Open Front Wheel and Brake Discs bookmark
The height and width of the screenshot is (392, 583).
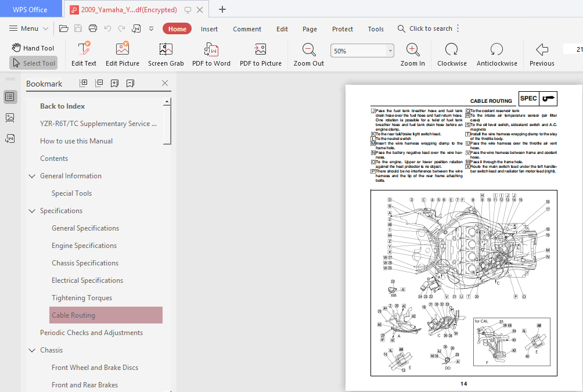tap(95, 368)
